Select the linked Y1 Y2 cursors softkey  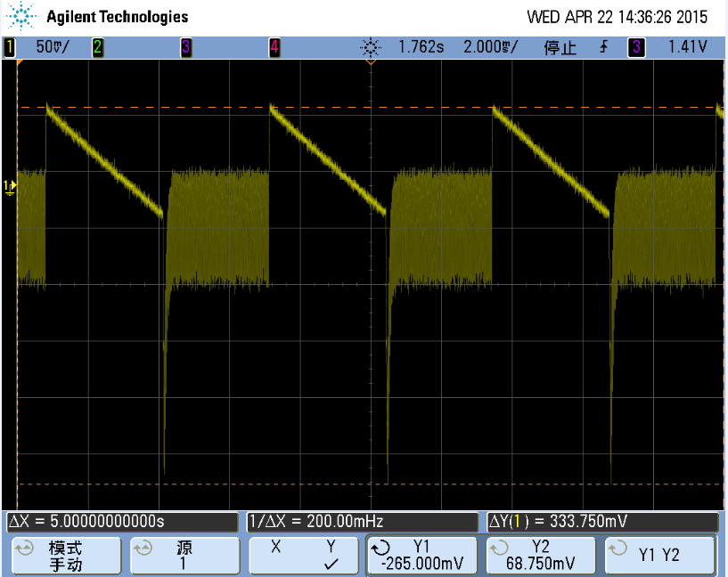point(660,556)
